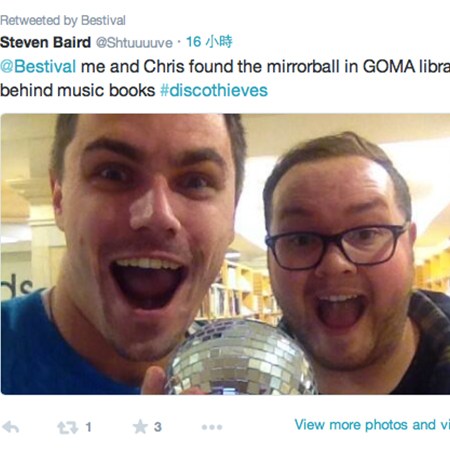This screenshot has width=450, height=450.
Task: Click the favorite count of 3
Action: (158, 427)
